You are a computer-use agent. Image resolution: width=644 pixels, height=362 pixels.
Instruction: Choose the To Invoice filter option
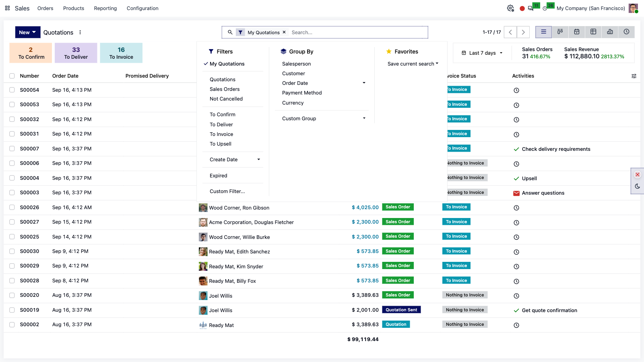tap(221, 134)
